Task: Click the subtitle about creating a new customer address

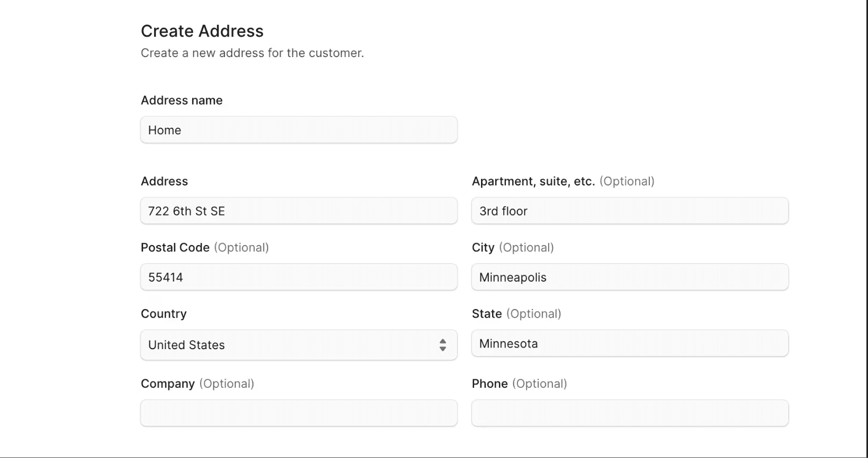Action: pyautogui.click(x=252, y=53)
